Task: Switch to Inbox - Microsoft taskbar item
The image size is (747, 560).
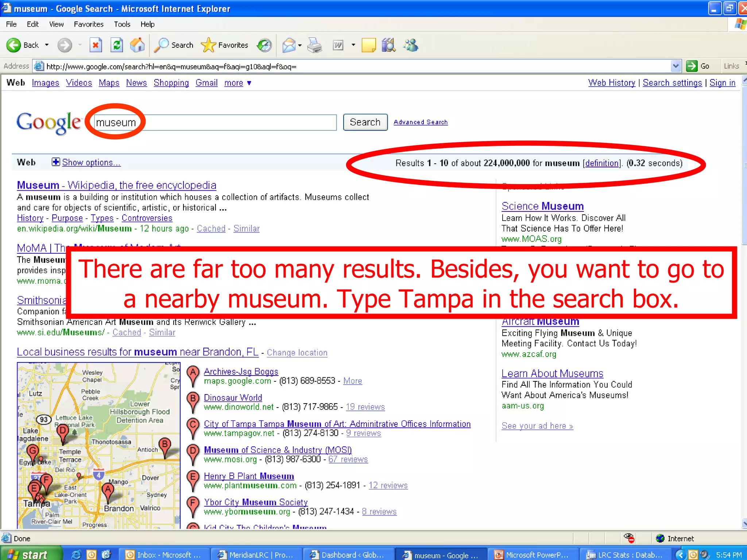Action: [165, 555]
